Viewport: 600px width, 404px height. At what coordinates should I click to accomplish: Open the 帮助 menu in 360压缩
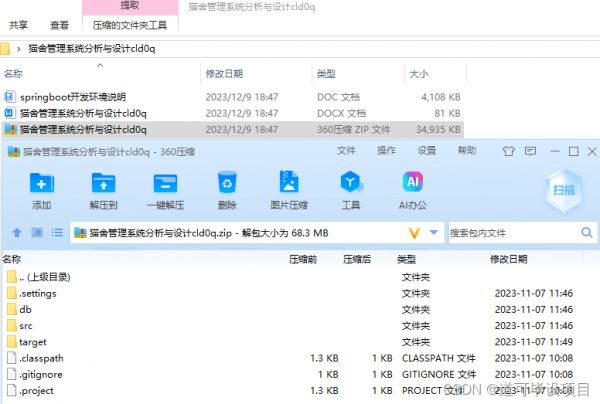[467, 151]
